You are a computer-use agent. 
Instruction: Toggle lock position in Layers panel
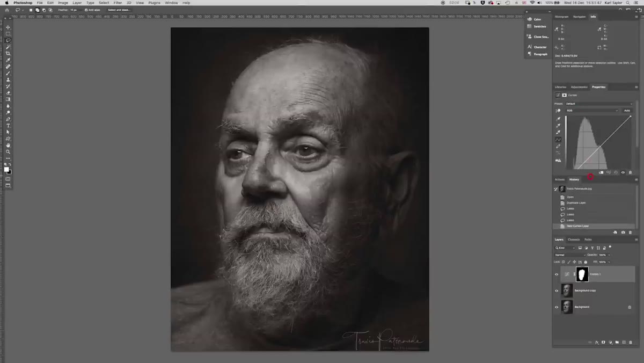point(575,262)
